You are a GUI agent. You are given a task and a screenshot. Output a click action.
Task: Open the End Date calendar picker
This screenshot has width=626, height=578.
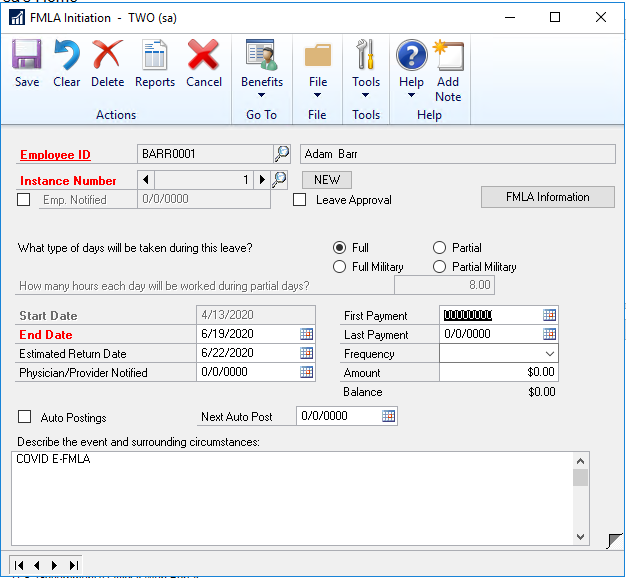306,334
